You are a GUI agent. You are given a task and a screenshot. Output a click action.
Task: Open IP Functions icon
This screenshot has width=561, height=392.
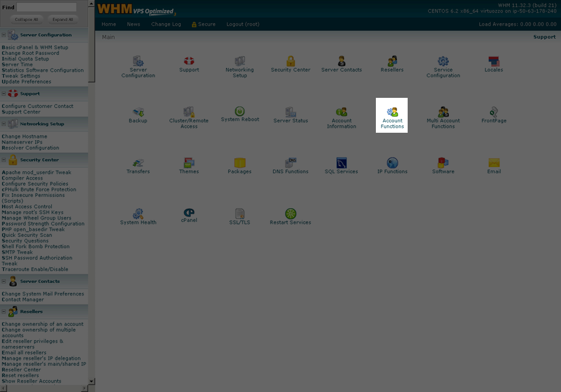[392, 163]
